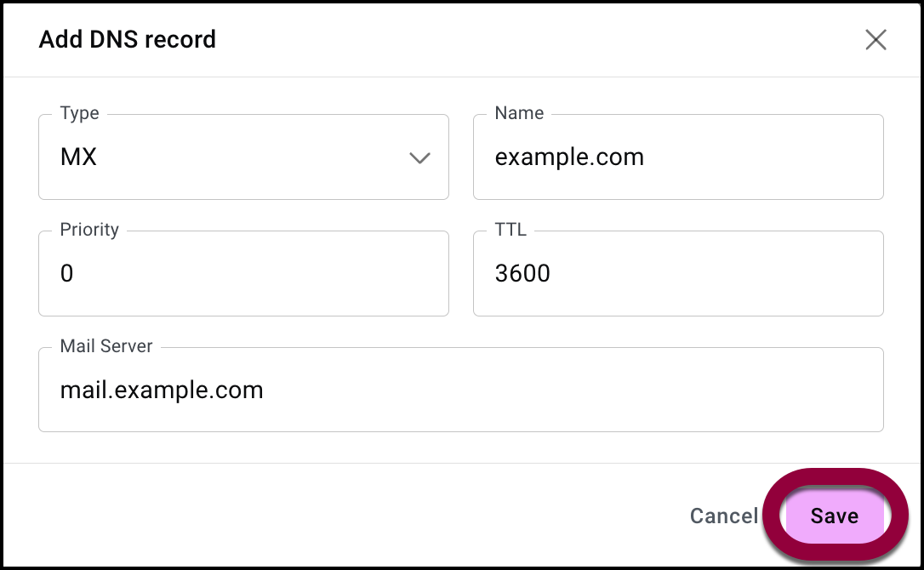Open the Type combo box field

(243, 158)
